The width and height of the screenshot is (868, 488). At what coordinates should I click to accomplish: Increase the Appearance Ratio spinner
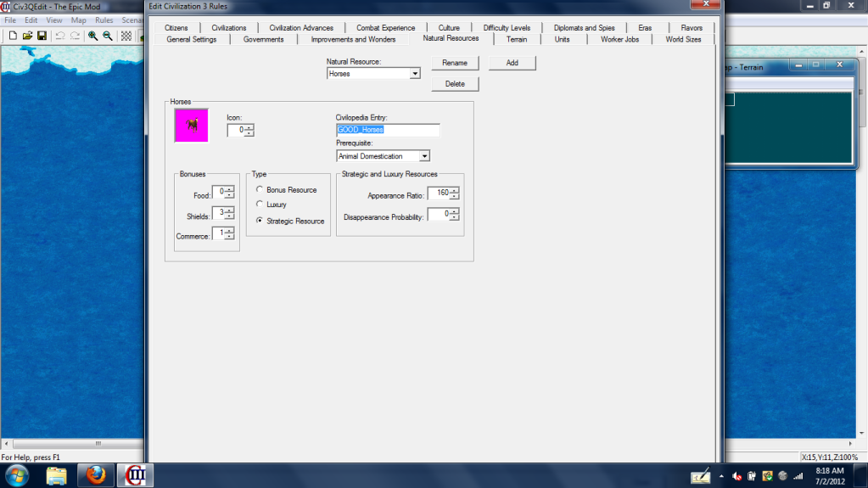coord(454,191)
